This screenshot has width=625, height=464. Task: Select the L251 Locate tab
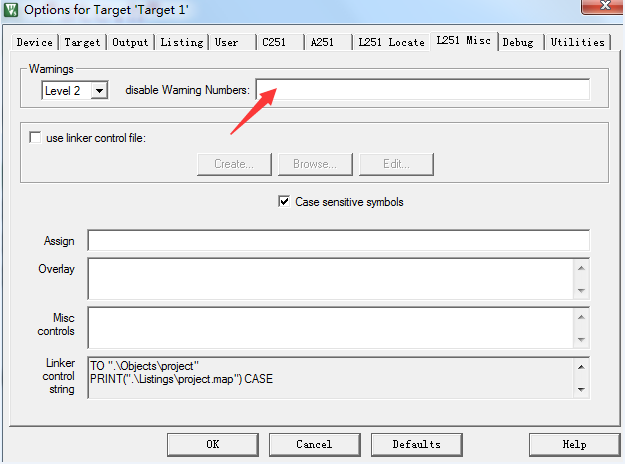click(391, 42)
